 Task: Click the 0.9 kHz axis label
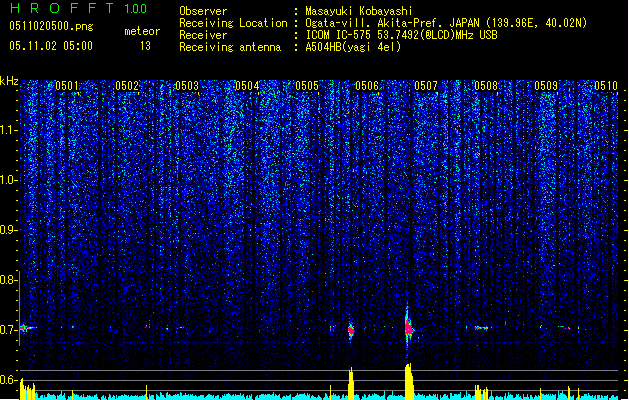[8, 230]
